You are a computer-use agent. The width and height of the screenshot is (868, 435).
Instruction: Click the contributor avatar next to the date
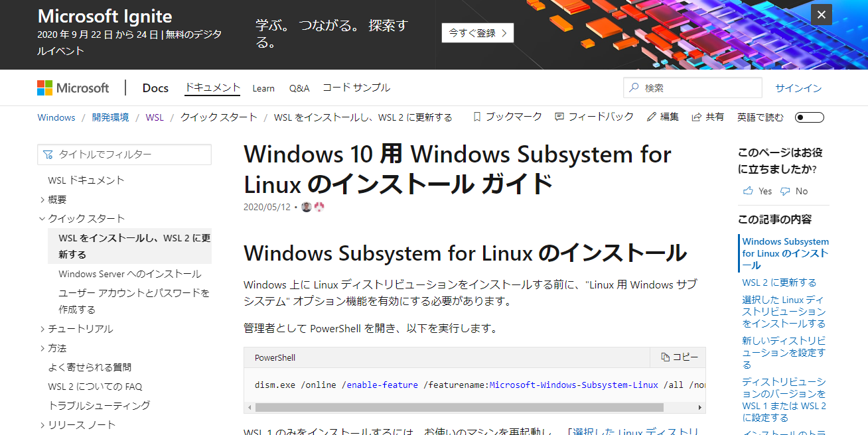(306, 207)
